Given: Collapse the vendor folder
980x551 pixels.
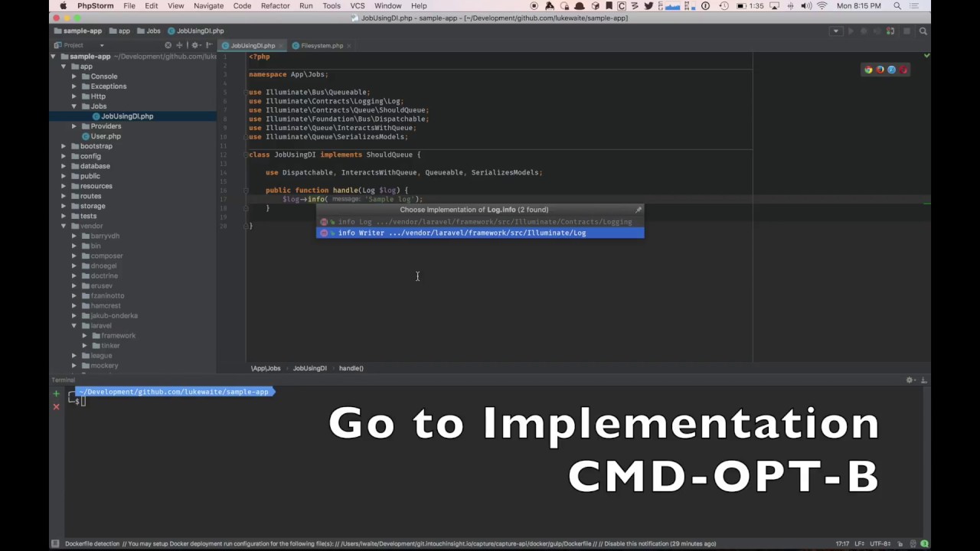Looking at the screenshot, I should pos(64,226).
